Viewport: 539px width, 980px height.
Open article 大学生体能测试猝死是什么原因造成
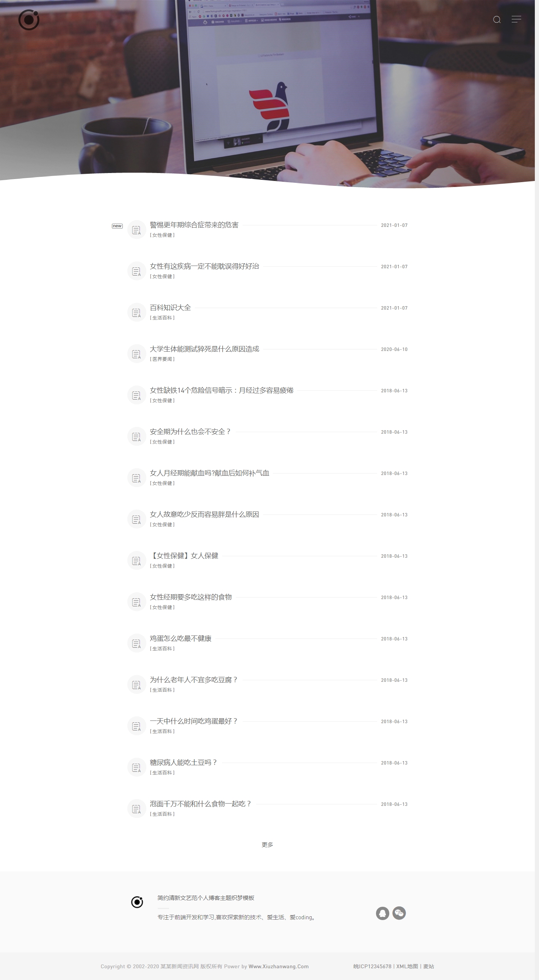[204, 349]
